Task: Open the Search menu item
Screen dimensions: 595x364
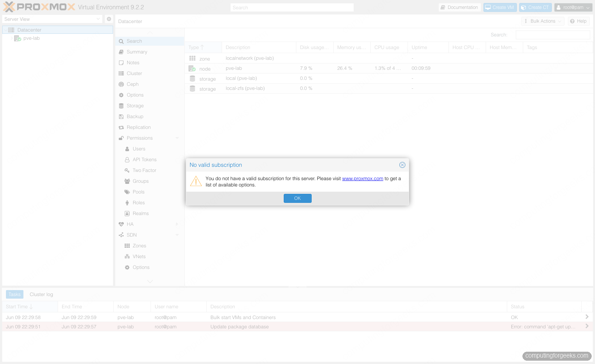Action: [149, 41]
